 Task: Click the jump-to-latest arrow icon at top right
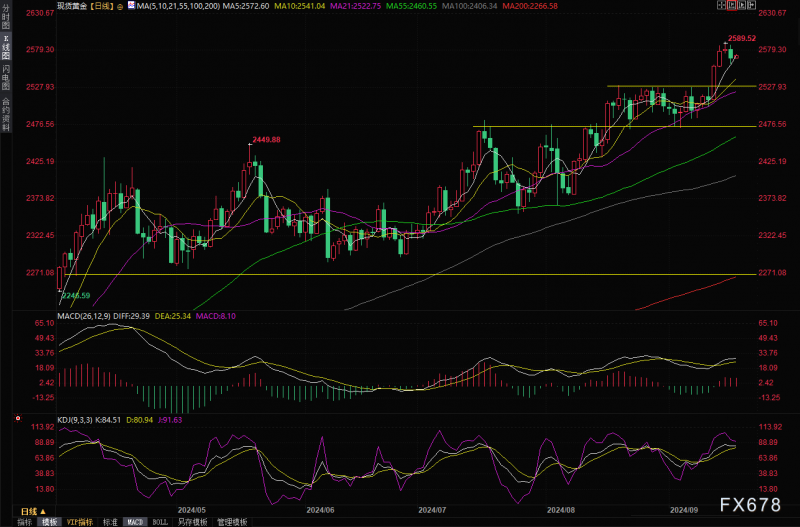(x=751, y=5)
